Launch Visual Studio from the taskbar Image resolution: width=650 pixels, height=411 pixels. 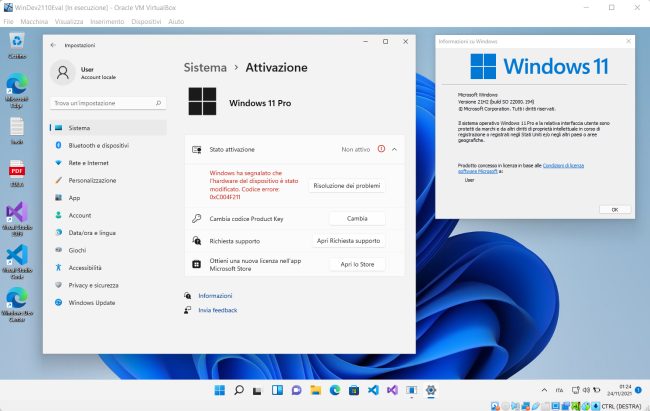(x=392, y=390)
